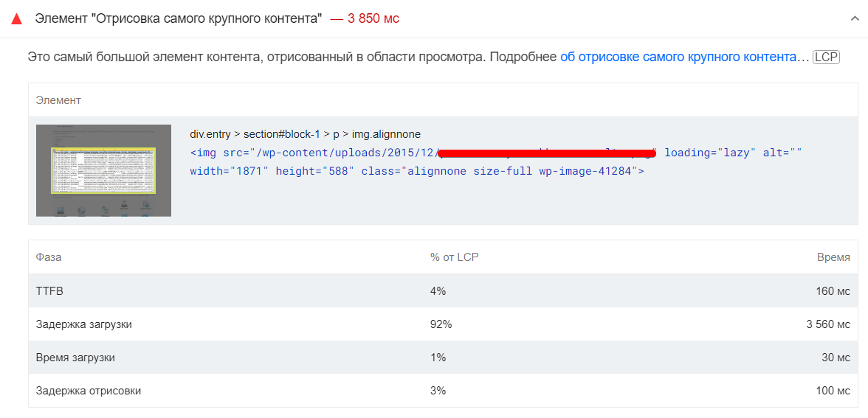Select the "Время загрузки" row
Screen dimensions: 868x418
[443, 357]
